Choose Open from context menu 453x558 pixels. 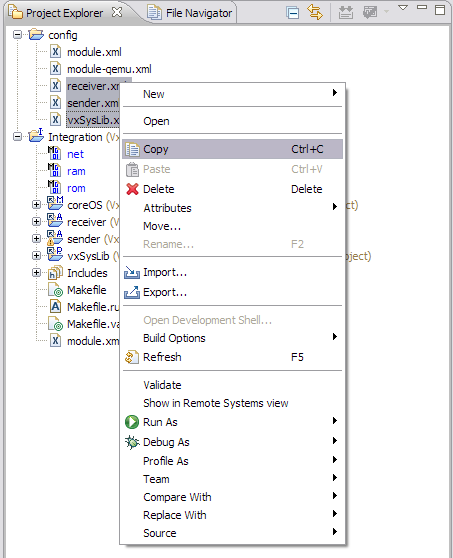[x=232, y=121]
